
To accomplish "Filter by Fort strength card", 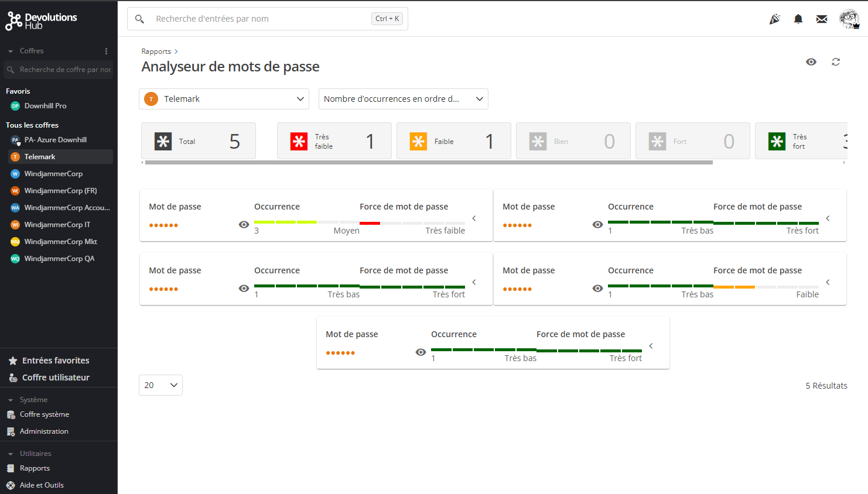I will [693, 141].
